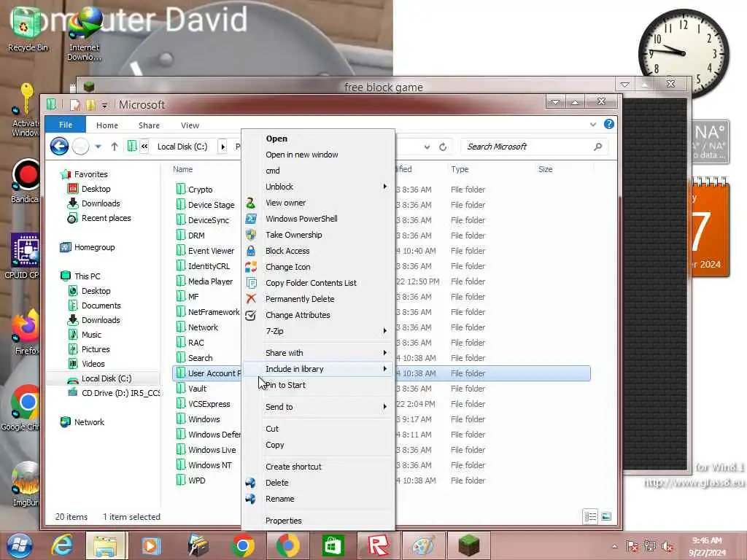Expand the Unblock submenu
Image resolution: width=747 pixels, height=560 pixels.
[385, 187]
